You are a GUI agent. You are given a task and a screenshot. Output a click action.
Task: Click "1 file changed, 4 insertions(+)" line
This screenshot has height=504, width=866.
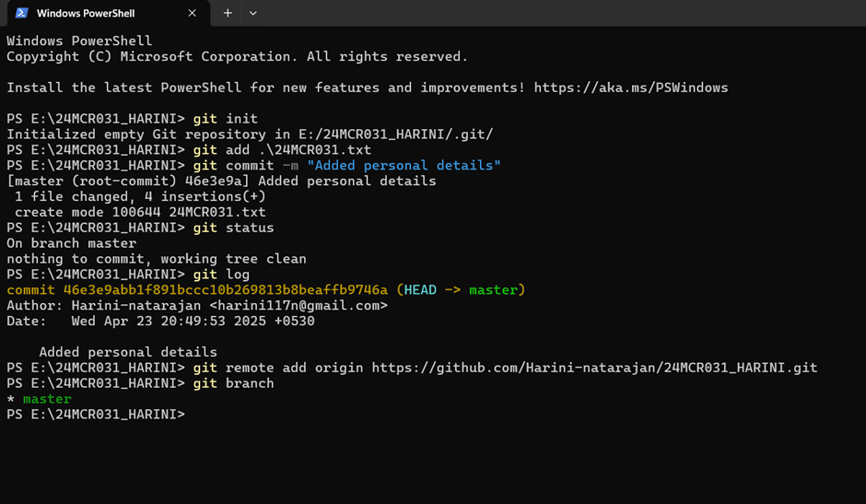click(140, 197)
